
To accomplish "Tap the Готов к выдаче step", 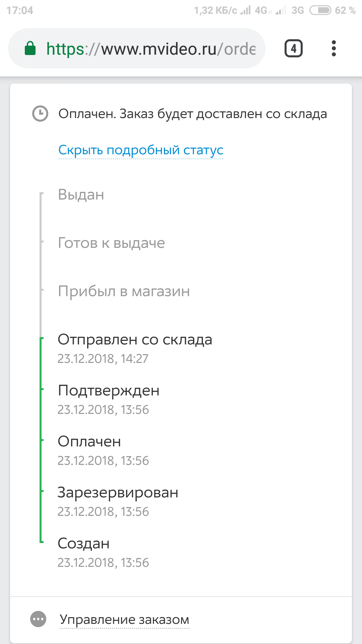I will 111,243.
